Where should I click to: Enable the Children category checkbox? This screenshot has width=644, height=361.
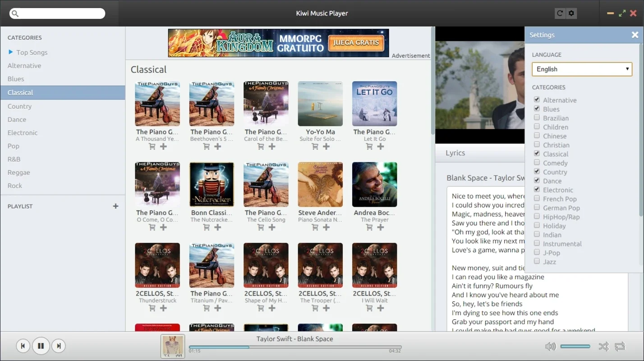[537, 126]
